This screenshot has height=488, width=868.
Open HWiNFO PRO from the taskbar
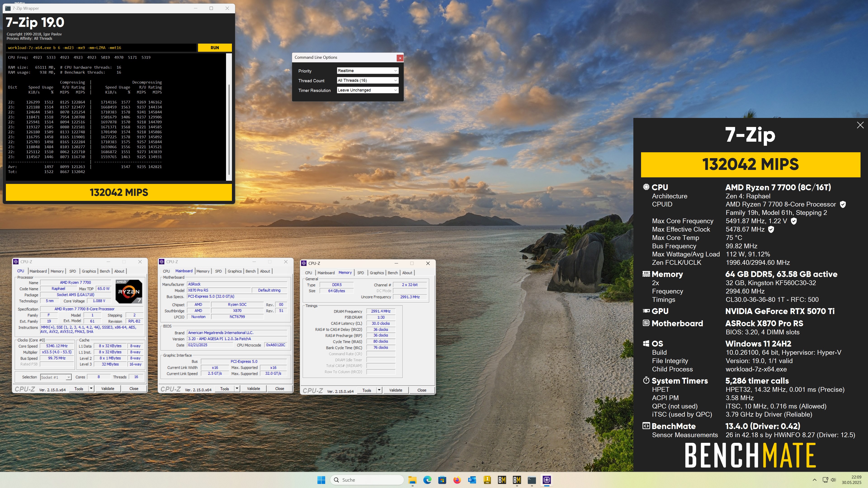pyautogui.click(x=487, y=480)
